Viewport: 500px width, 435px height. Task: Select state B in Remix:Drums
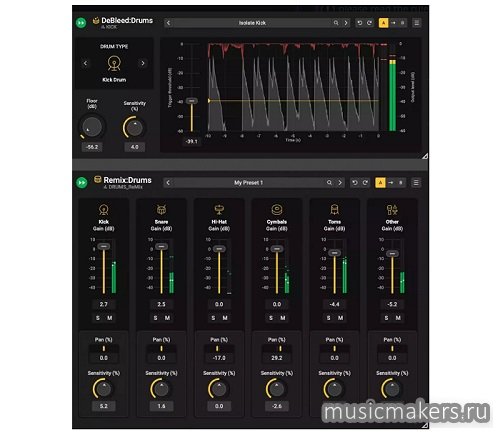pos(400,183)
